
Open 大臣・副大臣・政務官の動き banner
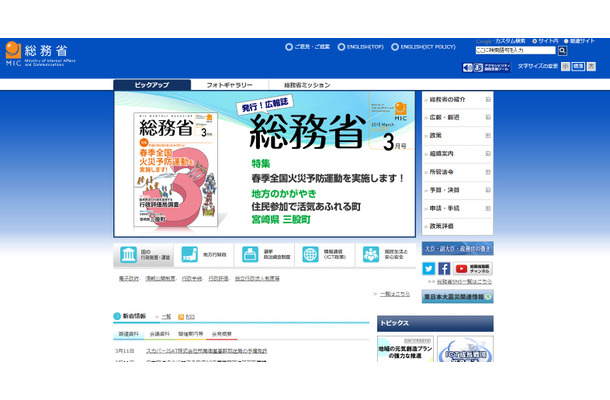pos(458,249)
